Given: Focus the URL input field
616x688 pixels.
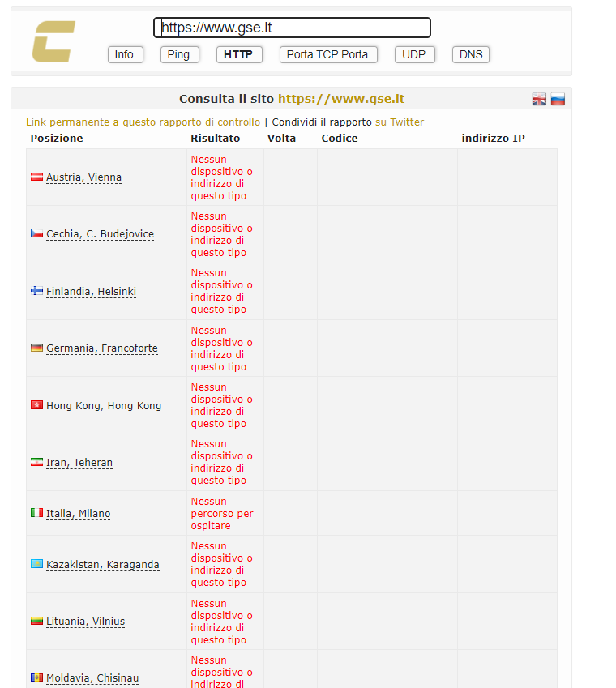Looking at the screenshot, I should (292, 28).
